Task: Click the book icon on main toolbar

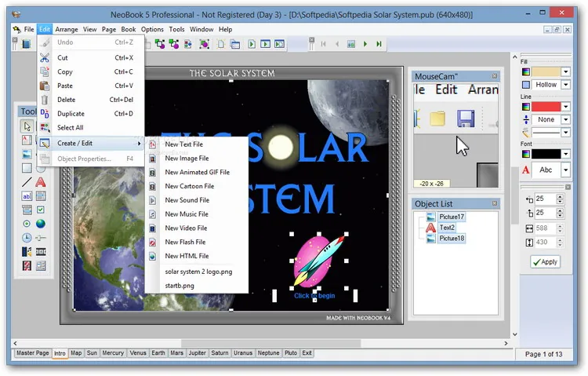Action: coord(26,44)
